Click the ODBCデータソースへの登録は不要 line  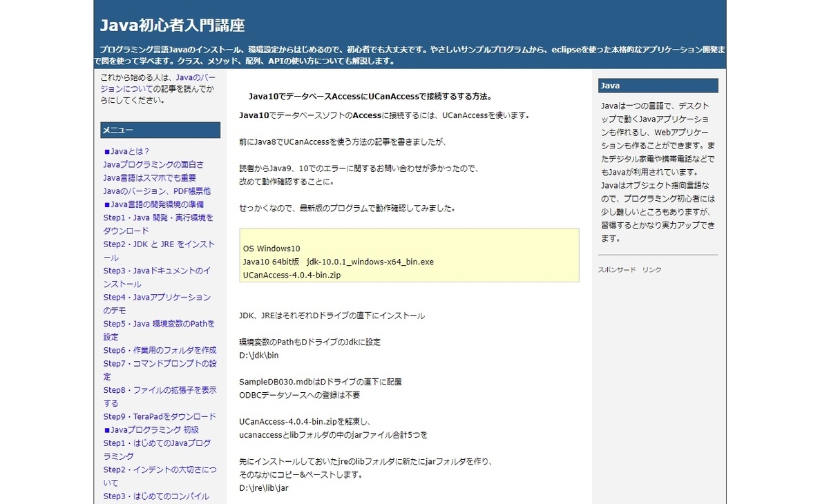[299, 395]
